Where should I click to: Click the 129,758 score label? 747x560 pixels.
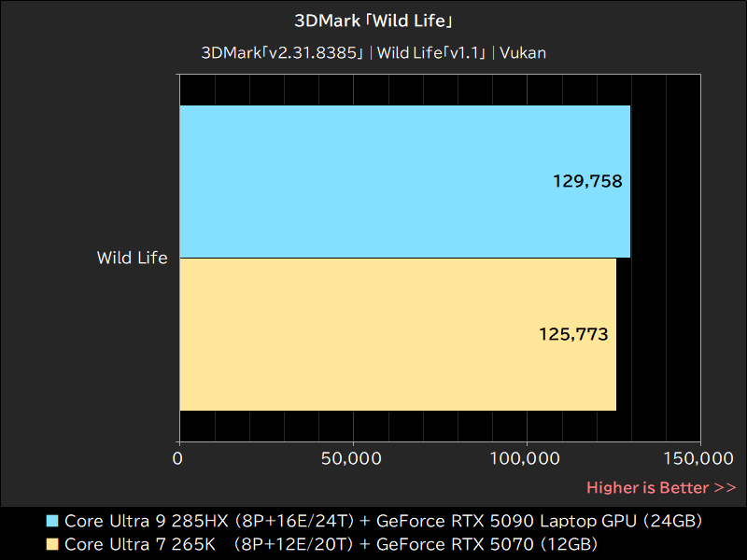click(x=588, y=181)
